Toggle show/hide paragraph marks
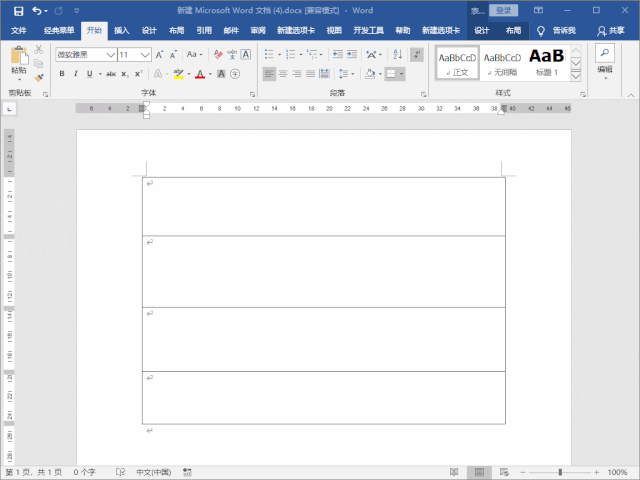 coord(417,54)
